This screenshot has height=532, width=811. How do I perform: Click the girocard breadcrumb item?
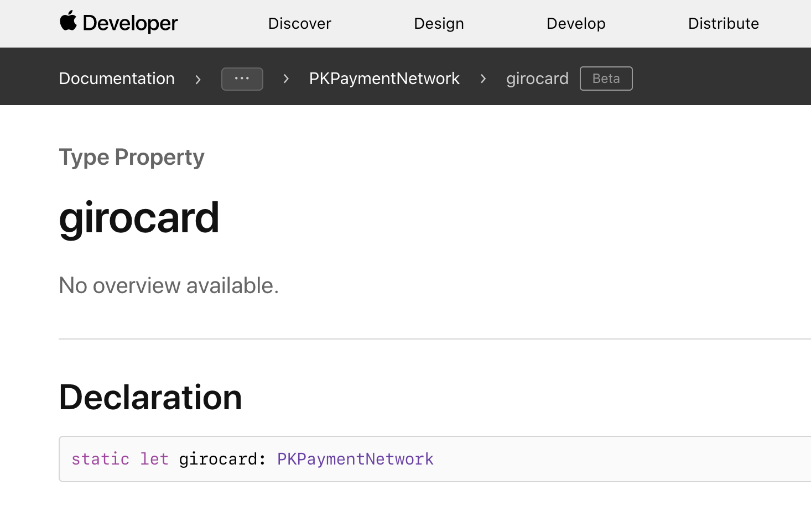point(537,79)
